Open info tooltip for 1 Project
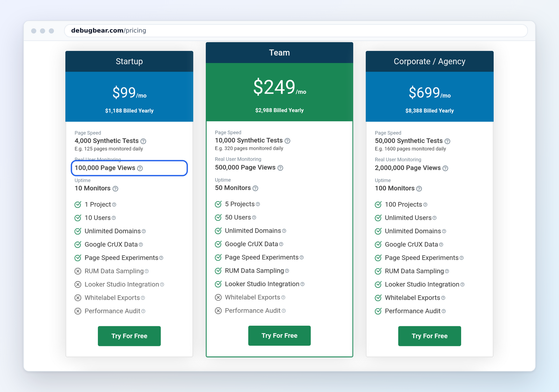Image resolution: width=559 pixels, height=392 pixels. point(114,205)
